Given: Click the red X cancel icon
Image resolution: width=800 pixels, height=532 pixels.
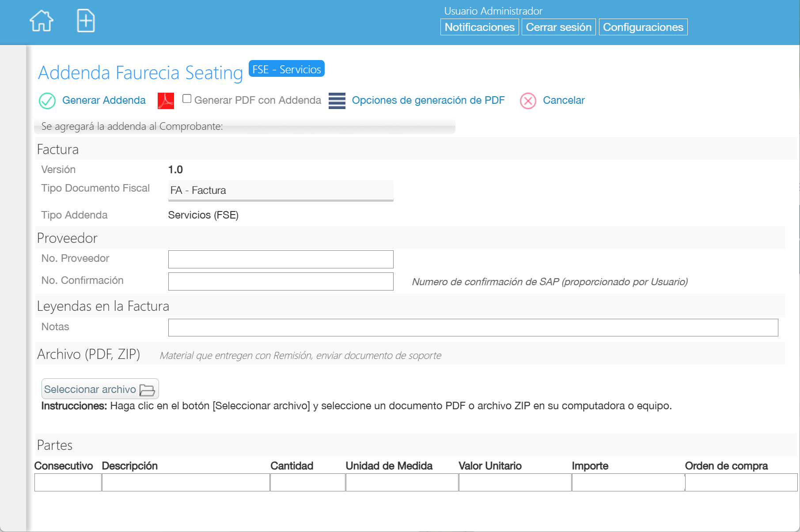Looking at the screenshot, I should (x=528, y=101).
